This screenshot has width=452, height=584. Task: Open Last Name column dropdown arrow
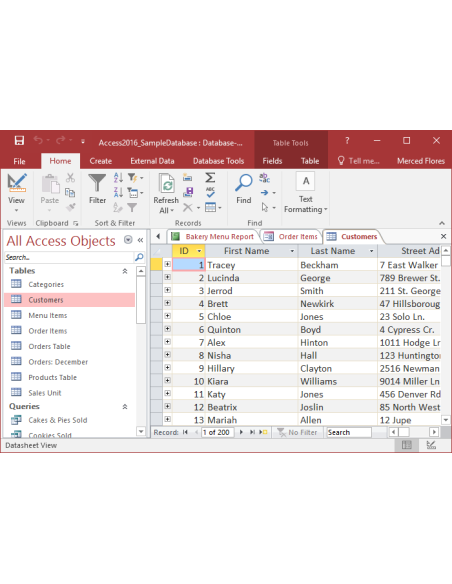pyautogui.click(x=371, y=251)
